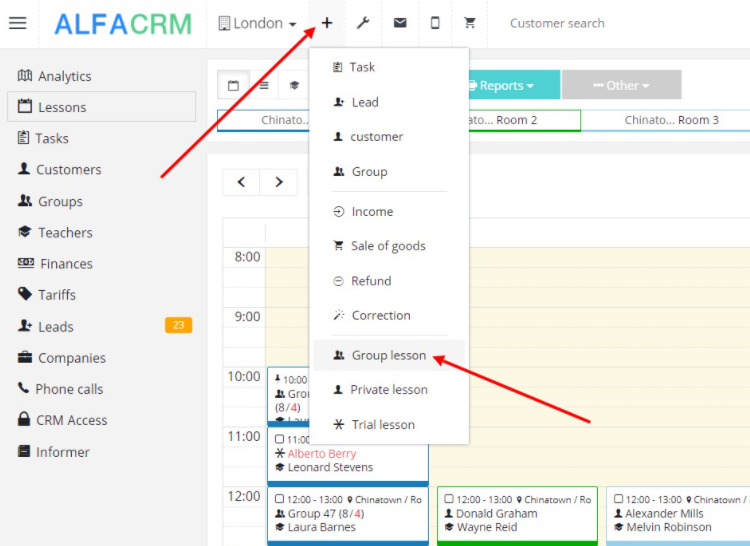Go to previous day with left arrow

coord(241,182)
